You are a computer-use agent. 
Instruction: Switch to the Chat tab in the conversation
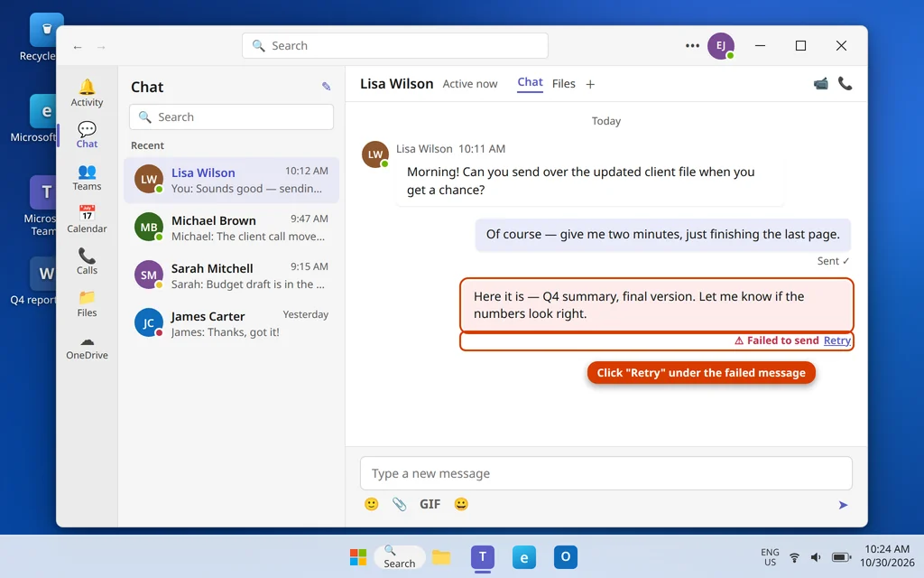pyautogui.click(x=530, y=82)
